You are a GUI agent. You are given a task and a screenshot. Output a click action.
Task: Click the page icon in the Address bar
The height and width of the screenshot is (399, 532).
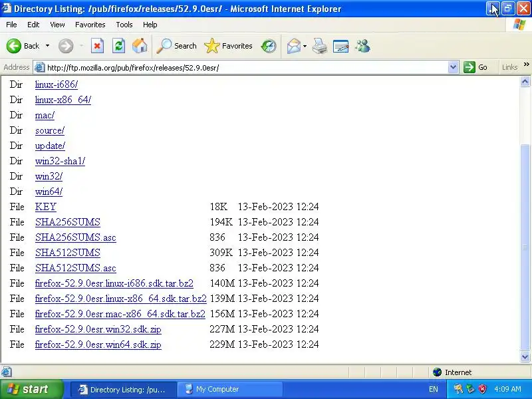pyautogui.click(x=40, y=67)
